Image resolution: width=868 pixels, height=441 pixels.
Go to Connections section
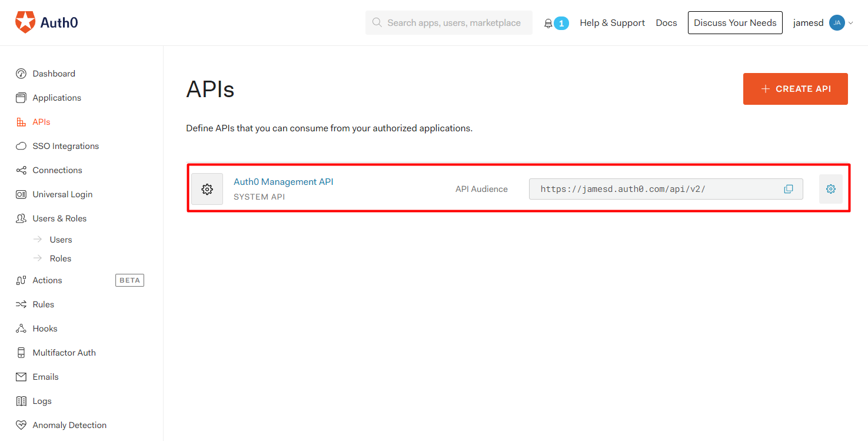click(x=58, y=170)
